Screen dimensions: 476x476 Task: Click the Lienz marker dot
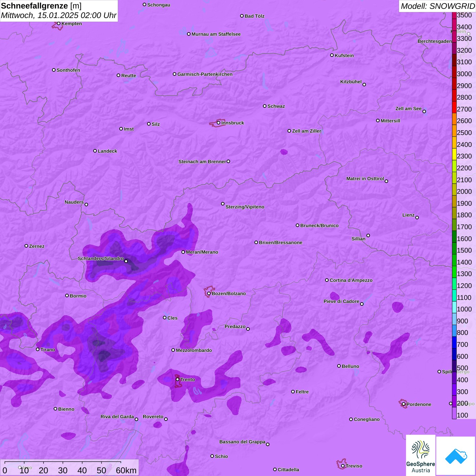(417, 218)
